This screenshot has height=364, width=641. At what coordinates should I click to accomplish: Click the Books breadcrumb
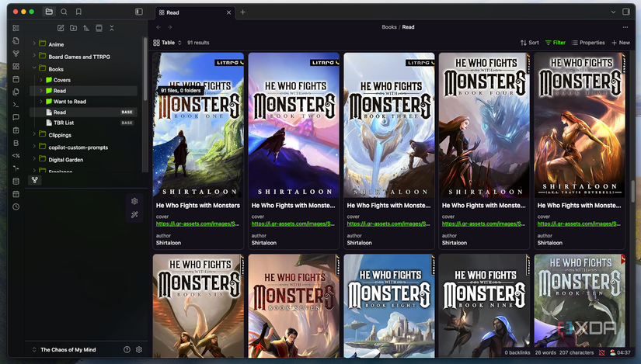tap(389, 27)
